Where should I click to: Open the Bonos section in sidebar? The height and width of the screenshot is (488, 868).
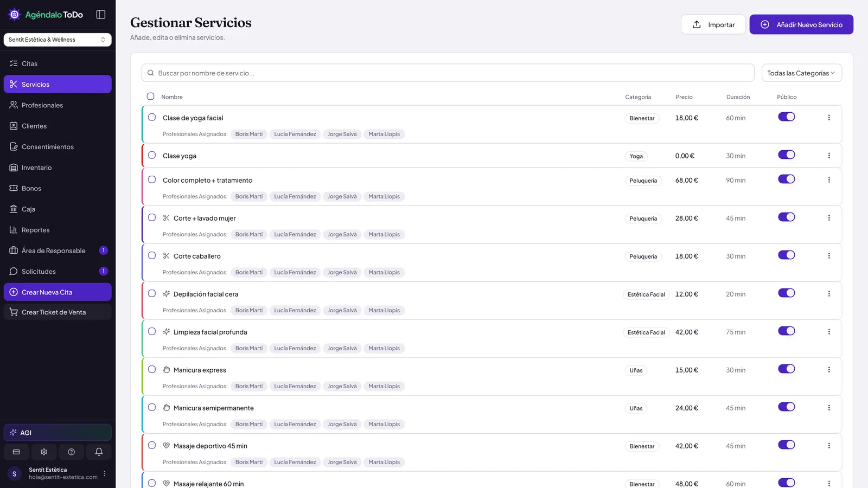point(58,188)
